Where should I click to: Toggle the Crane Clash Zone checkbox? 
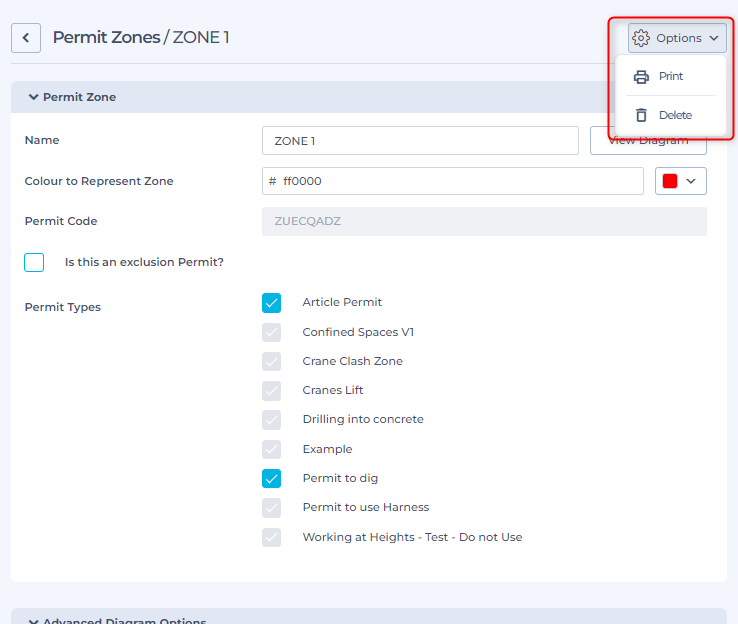click(x=272, y=361)
